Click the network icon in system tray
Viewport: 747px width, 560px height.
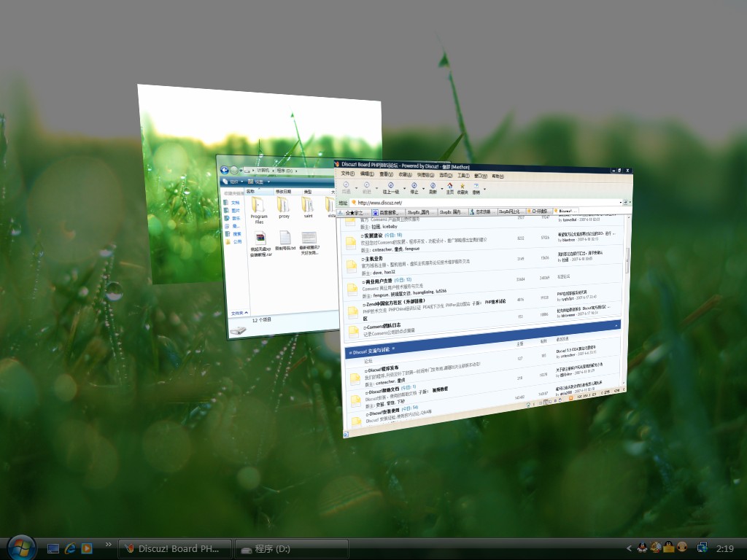point(702,547)
